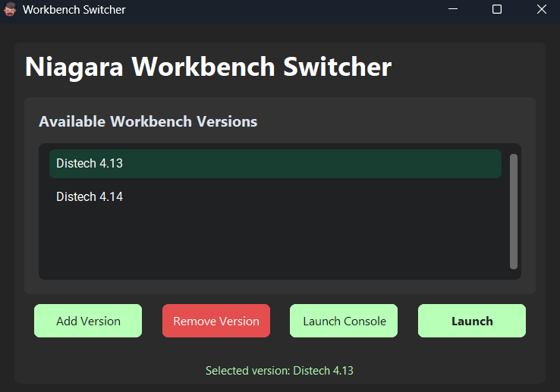Viewport: 560px width, 392px height.
Task: Open Launch Console for the selected version
Action: click(x=344, y=321)
